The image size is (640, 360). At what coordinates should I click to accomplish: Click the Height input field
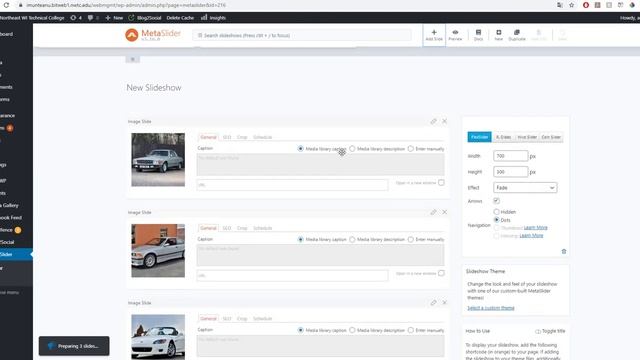(x=511, y=172)
